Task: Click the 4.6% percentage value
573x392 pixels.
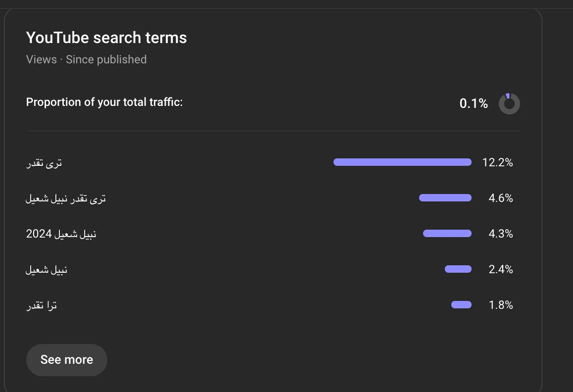Action: pyautogui.click(x=500, y=198)
